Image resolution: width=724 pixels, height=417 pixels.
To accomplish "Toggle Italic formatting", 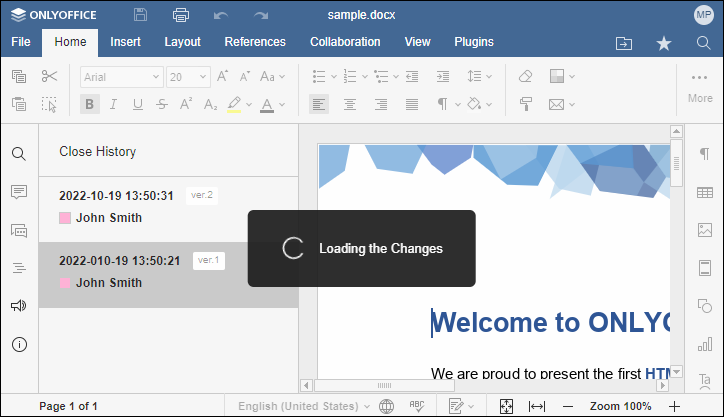I will (113, 104).
